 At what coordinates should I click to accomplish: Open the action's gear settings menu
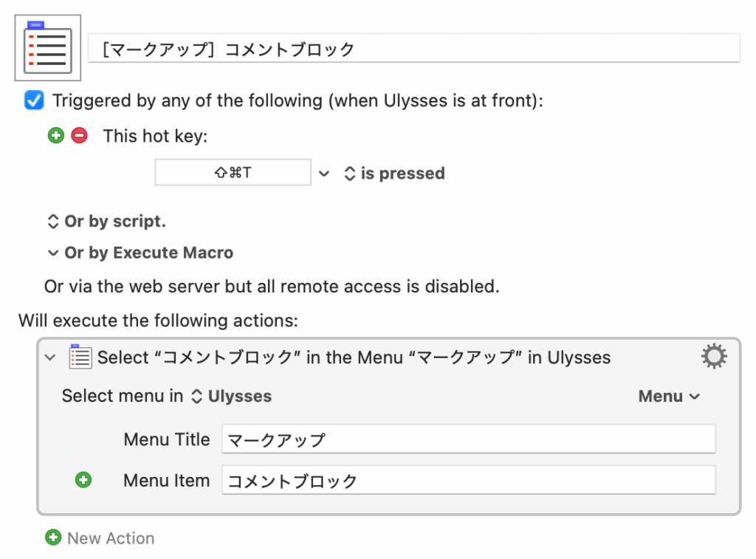pos(713,357)
